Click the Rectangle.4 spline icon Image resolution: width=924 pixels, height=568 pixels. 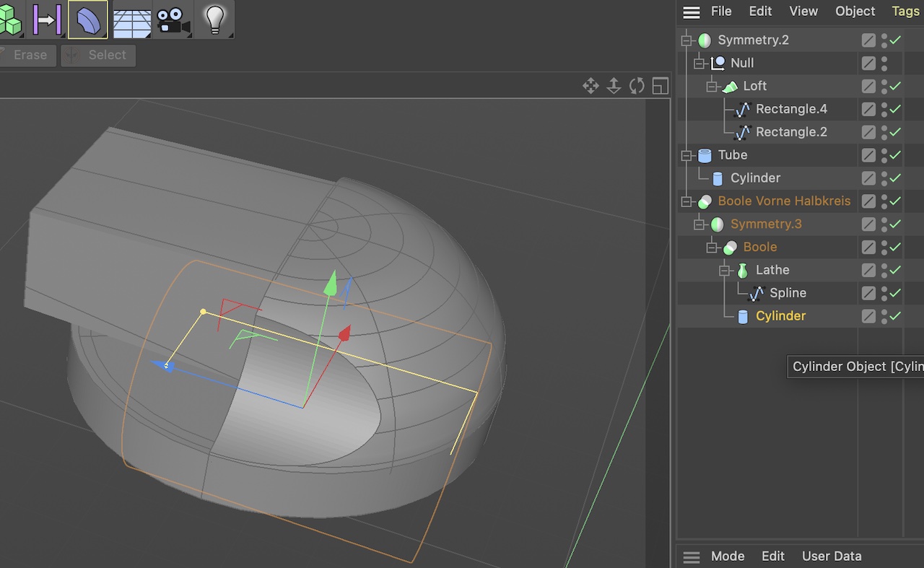pyautogui.click(x=742, y=110)
